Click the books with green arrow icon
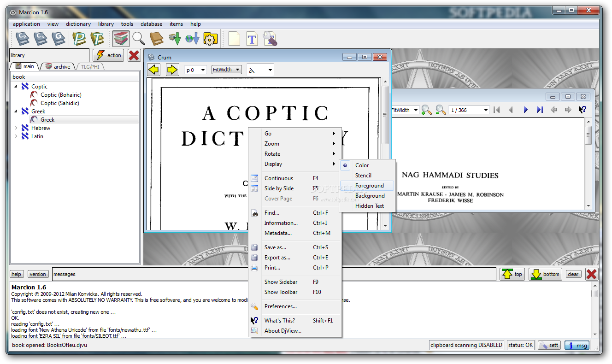 click(x=175, y=39)
